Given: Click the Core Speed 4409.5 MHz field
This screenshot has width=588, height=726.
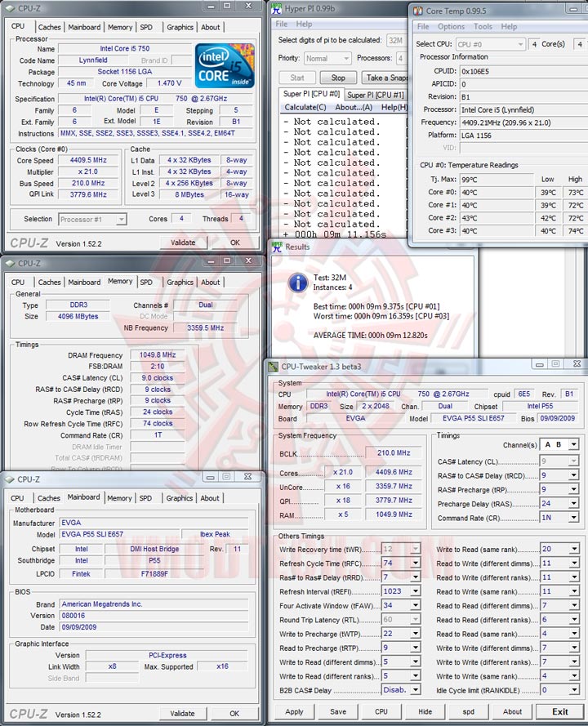Looking at the screenshot, I should point(88,160).
